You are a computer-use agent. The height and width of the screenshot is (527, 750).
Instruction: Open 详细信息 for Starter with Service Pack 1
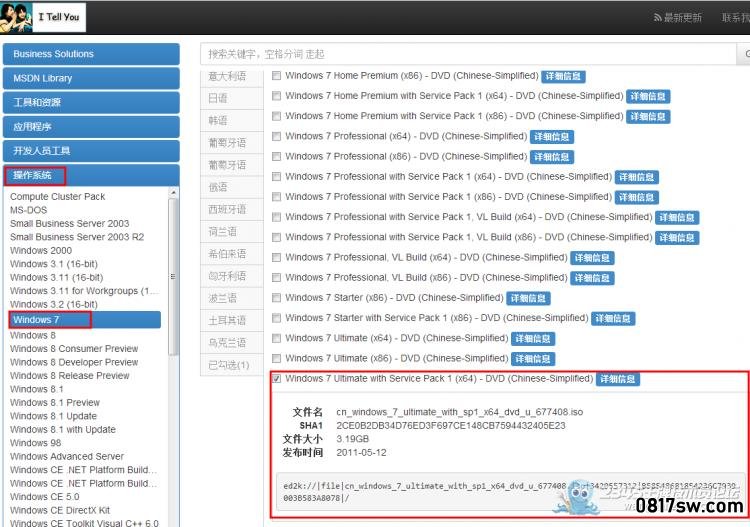point(613,318)
